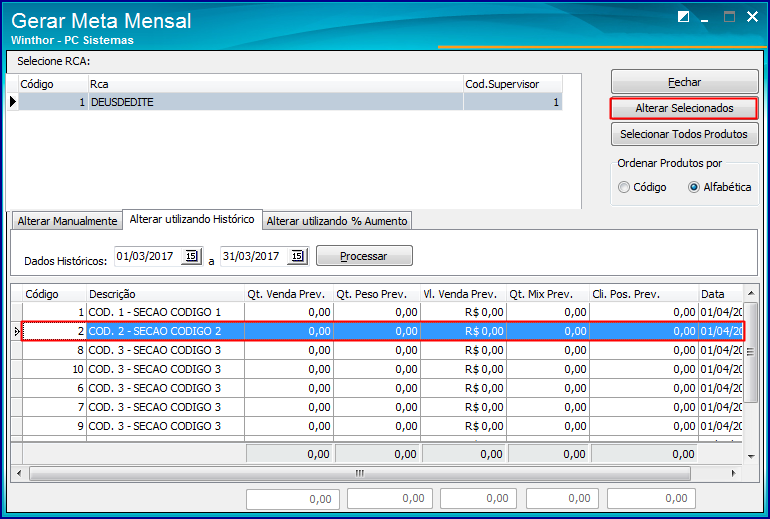The image size is (770, 519).
Task: Select product row with code 8
Action: pyautogui.click(x=383, y=350)
